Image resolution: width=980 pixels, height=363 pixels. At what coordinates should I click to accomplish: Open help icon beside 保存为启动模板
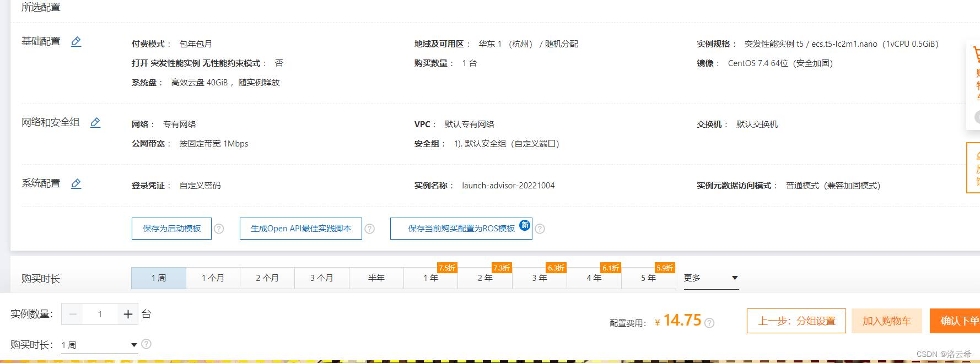219,229
